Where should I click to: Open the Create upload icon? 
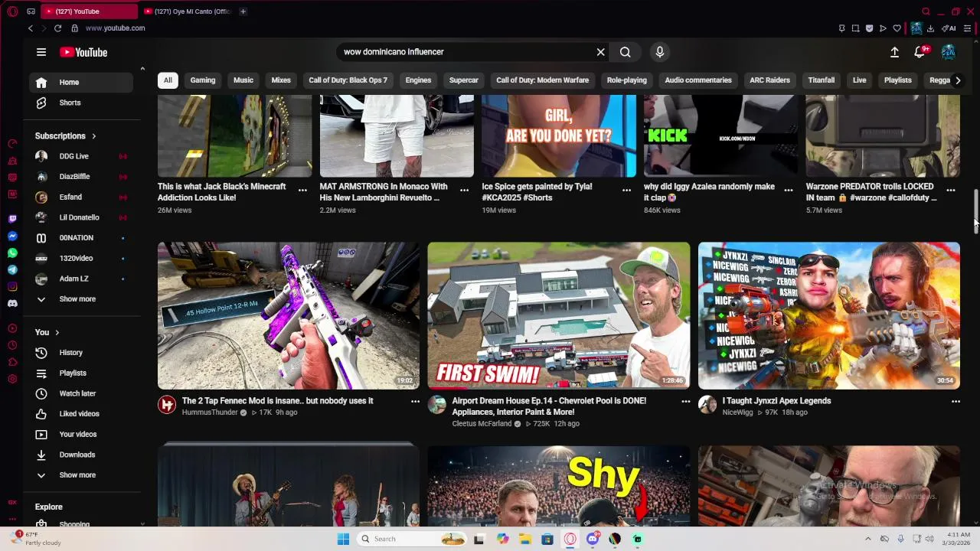(x=894, y=52)
